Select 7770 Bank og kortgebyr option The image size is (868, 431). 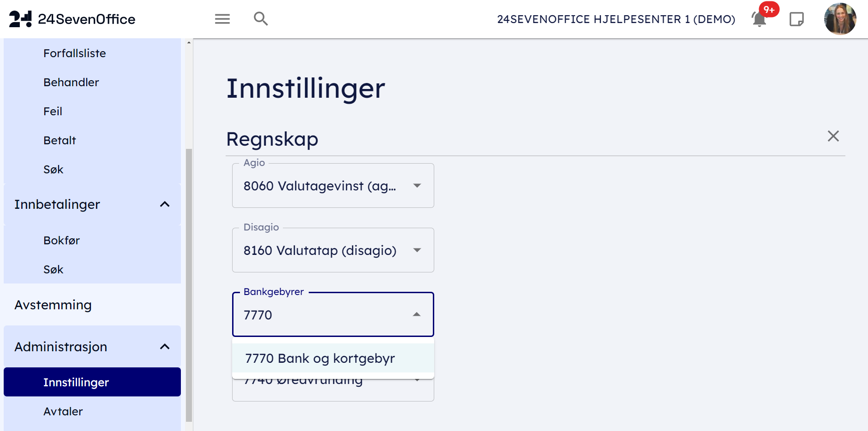tap(320, 358)
